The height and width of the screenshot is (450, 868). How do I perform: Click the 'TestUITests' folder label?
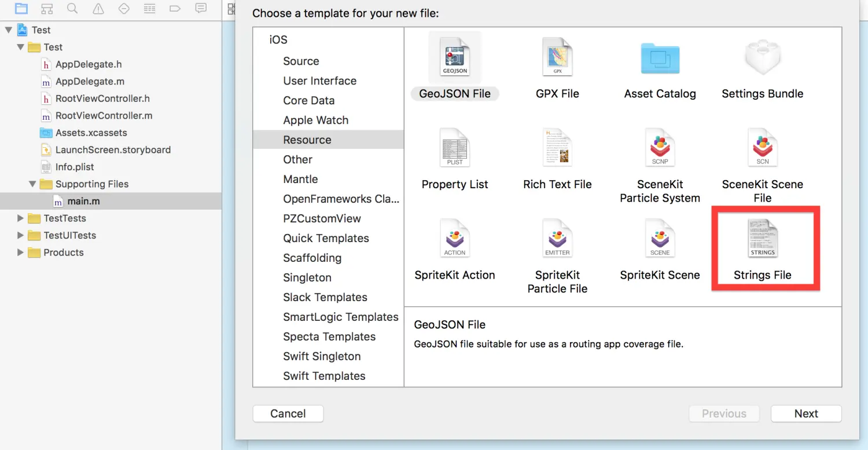click(70, 235)
